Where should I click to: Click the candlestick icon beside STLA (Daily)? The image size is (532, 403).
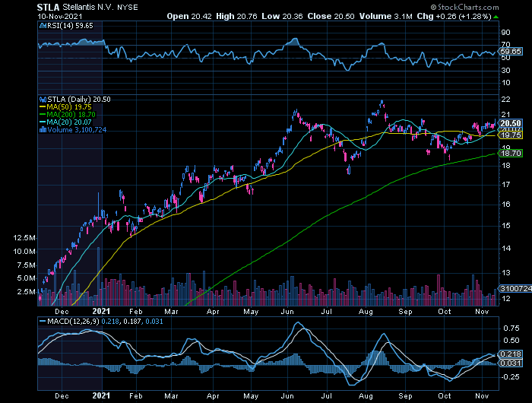(x=43, y=100)
